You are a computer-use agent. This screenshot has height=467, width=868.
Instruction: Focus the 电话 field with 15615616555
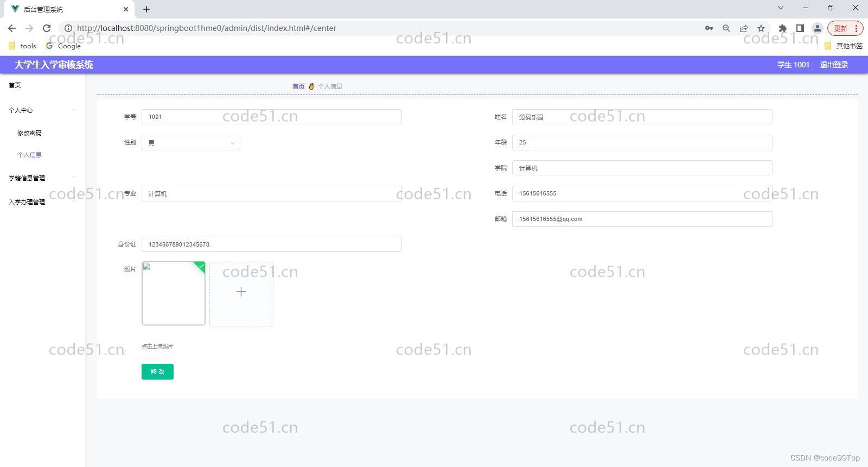pyautogui.click(x=642, y=193)
